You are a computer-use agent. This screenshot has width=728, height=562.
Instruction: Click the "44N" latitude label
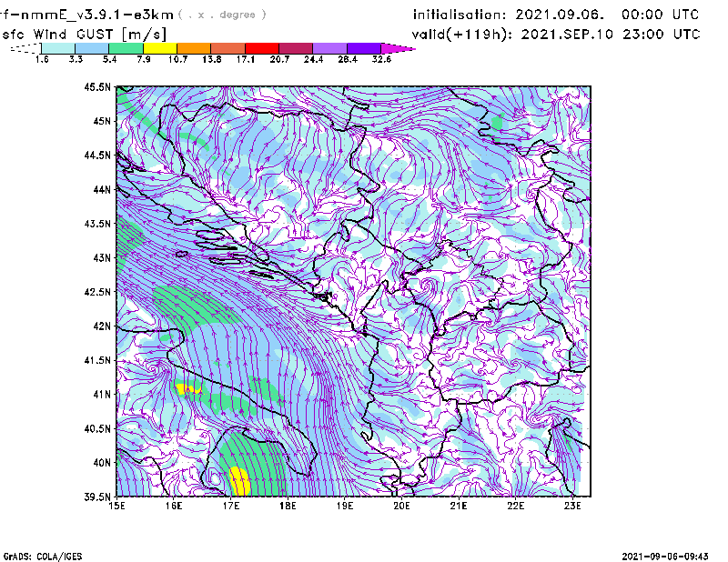[x=102, y=189]
